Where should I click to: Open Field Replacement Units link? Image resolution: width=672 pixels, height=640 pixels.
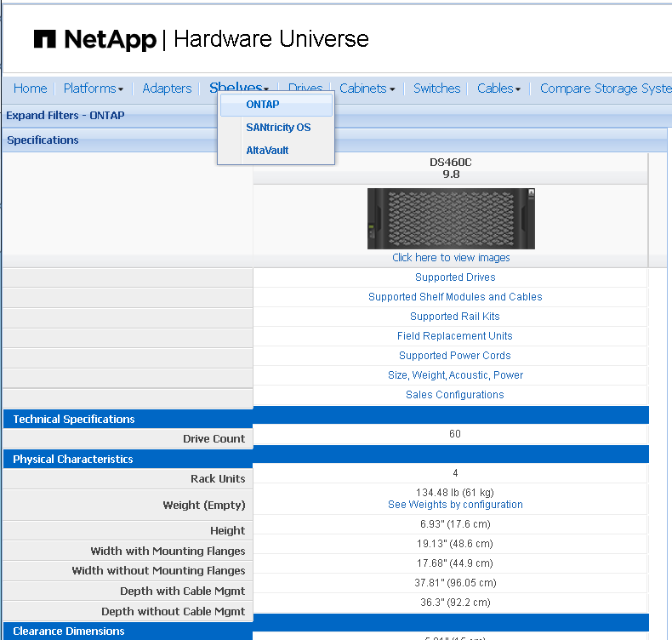click(x=455, y=336)
